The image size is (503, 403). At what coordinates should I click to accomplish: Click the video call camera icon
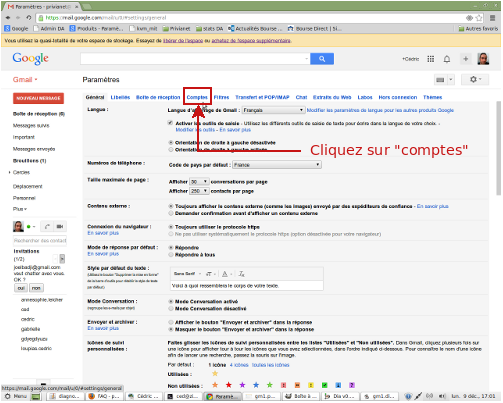click(x=60, y=227)
